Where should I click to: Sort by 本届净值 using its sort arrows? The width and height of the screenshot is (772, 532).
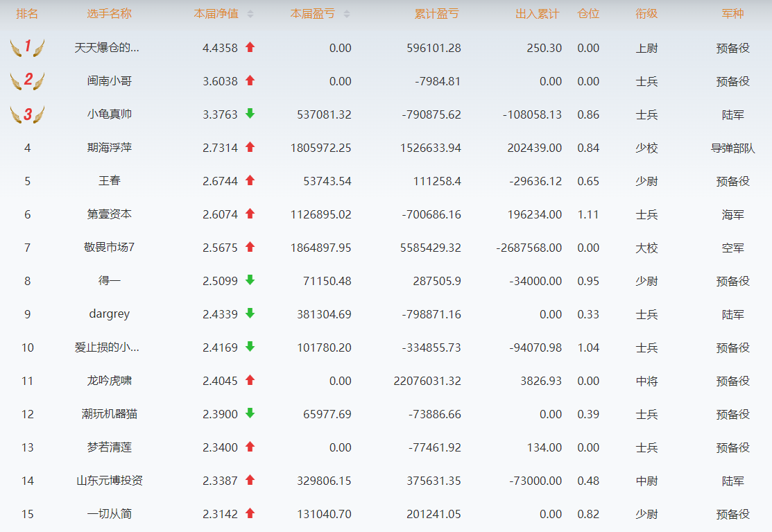(250, 14)
